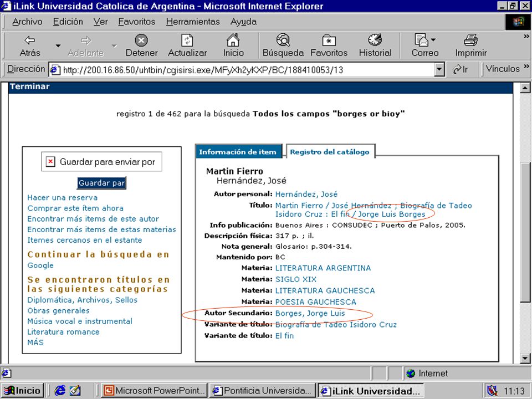Screen dimensions: 532x399
Task: Open variant title Biografía de Tadeo Isidoro Cruz
Action: (x=336, y=324)
